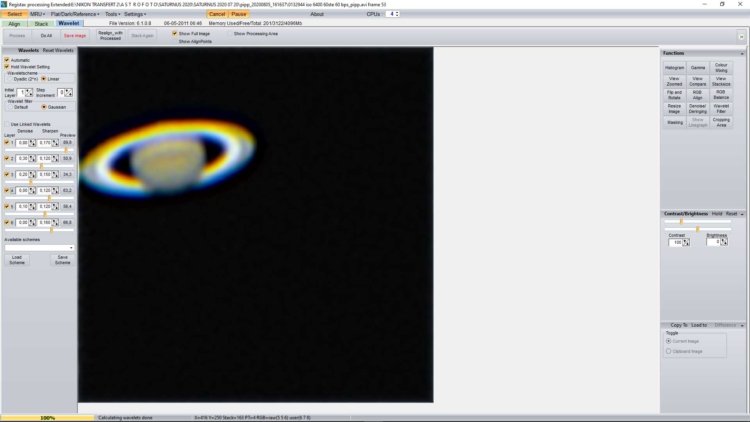Viewport: 750px width, 422px height.
Task: Open the Denoise/Deringing function
Action: point(698,109)
